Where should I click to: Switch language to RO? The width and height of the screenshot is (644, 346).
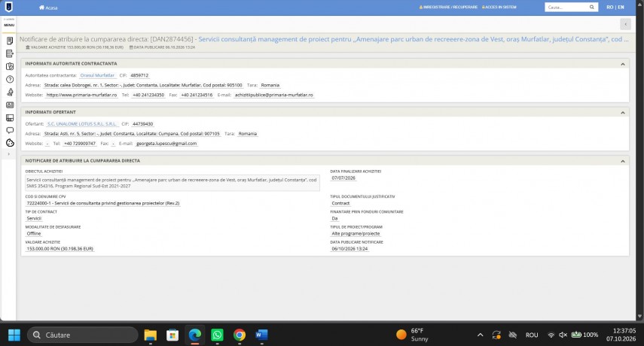(x=610, y=7)
